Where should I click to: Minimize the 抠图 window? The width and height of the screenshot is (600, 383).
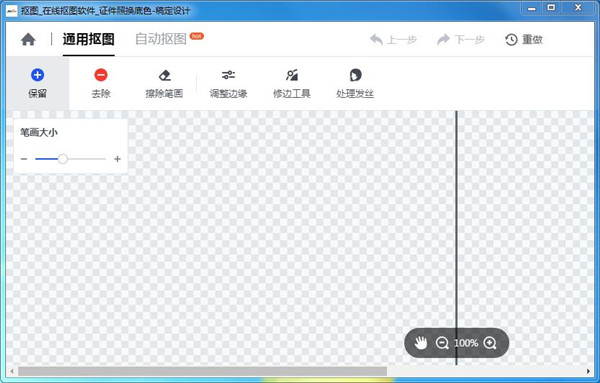point(532,8)
